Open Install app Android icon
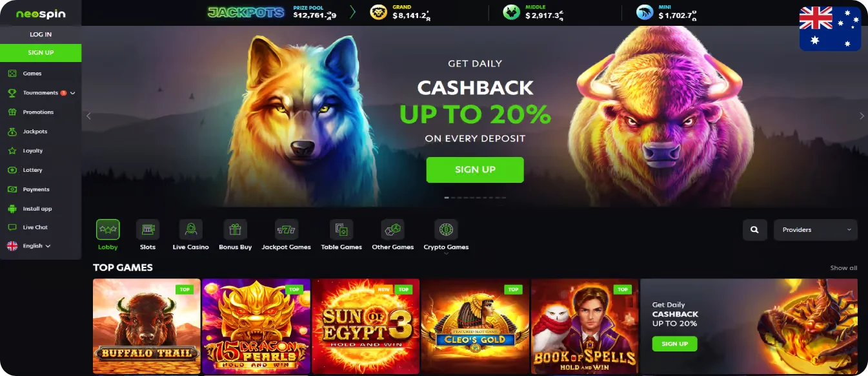Viewport: 868px width, 376px height. click(x=12, y=209)
